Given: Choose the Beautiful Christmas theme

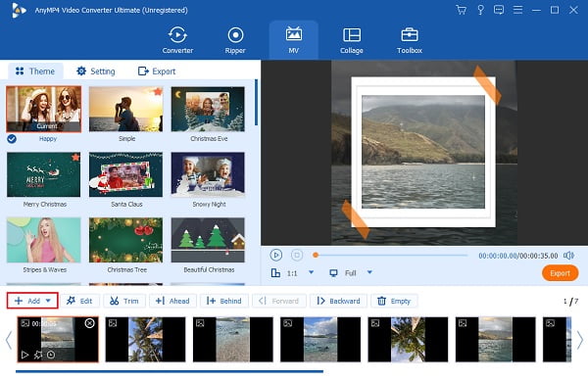Looking at the screenshot, I should coord(208,240).
